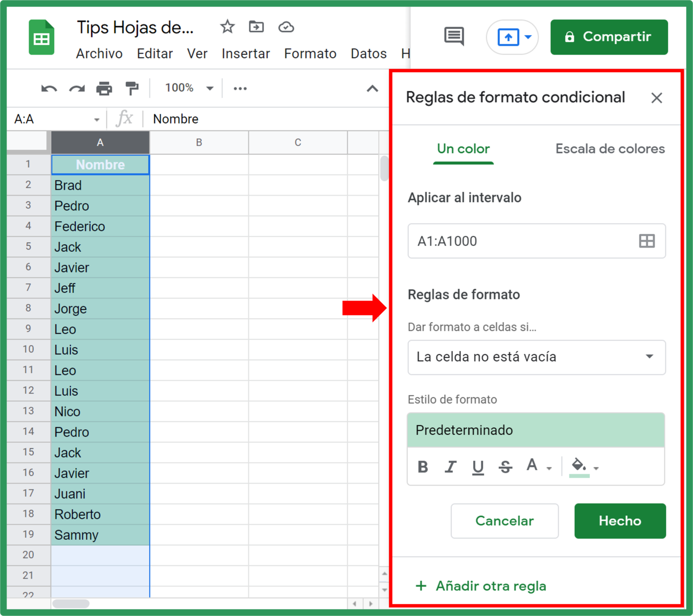The image size is (693, 616).
Task: Click the vertical scrollbar thumb
Action: click(384, 168)
